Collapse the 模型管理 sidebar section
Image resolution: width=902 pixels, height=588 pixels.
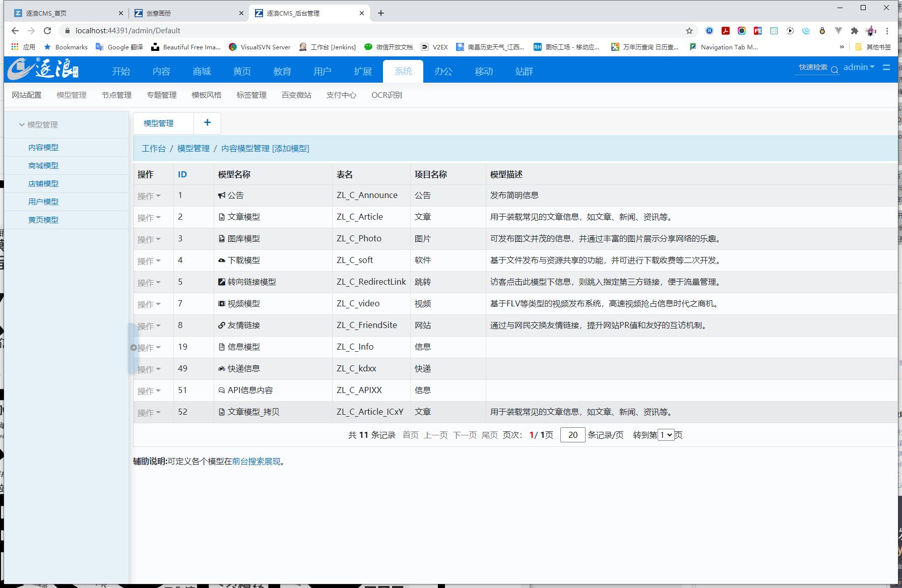point(38,124)
